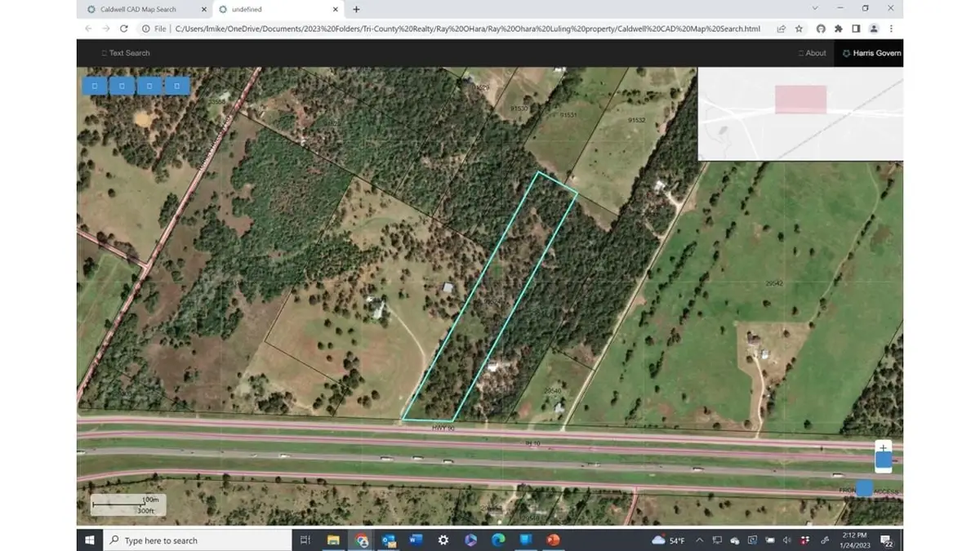Screen dimensions: 980x551
Task: Reload the page with the refresh icon
Action: 123,28
